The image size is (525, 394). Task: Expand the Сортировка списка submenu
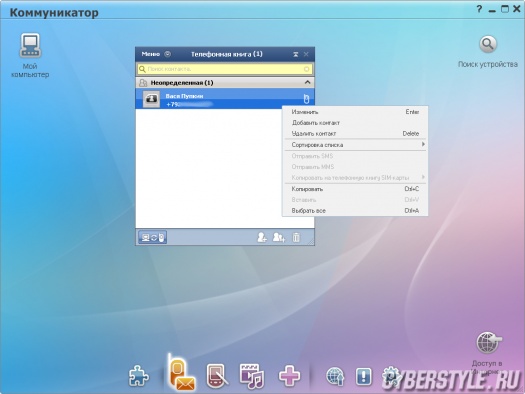click(x=355, y=145)
